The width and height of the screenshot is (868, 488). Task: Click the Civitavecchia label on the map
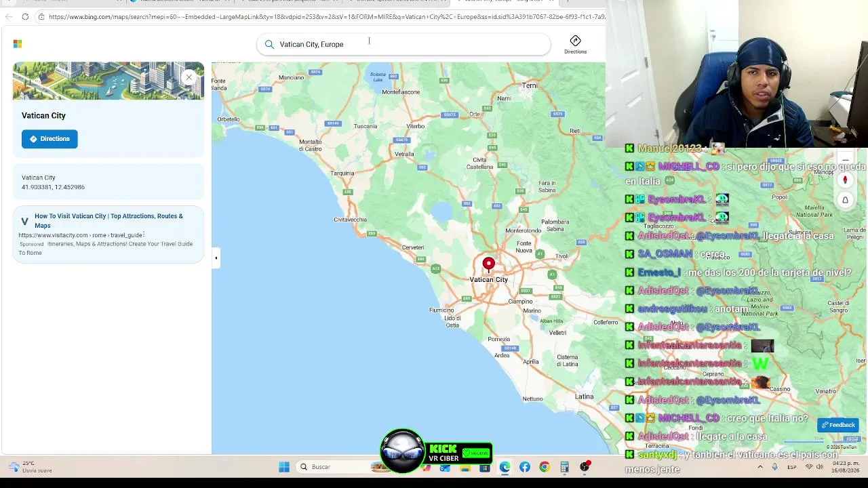[350, 220]
